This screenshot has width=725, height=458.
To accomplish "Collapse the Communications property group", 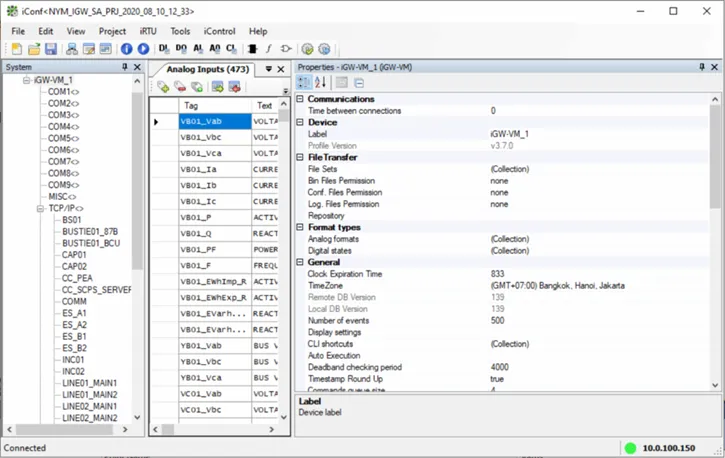I will 300,99.
